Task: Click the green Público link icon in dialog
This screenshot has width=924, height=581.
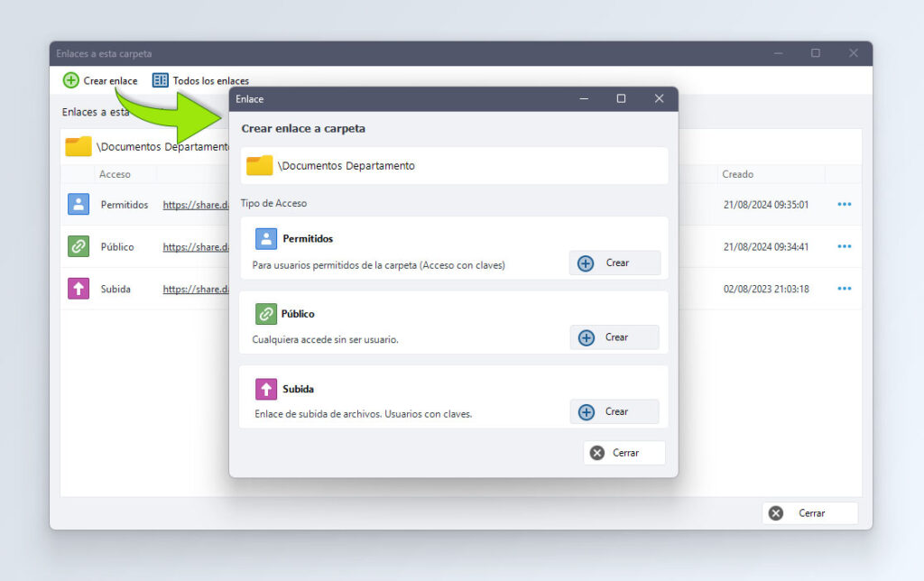Action: 266,314
